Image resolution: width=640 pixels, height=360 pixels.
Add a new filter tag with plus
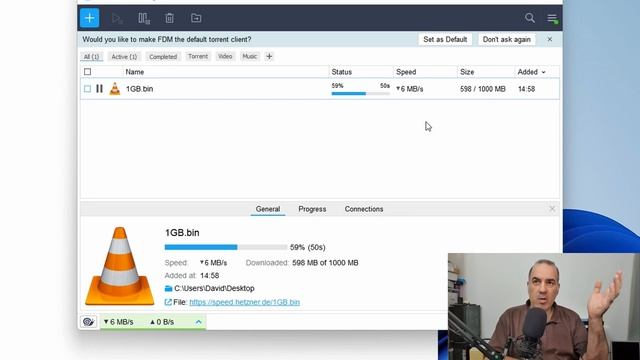[x=269, y=56]
